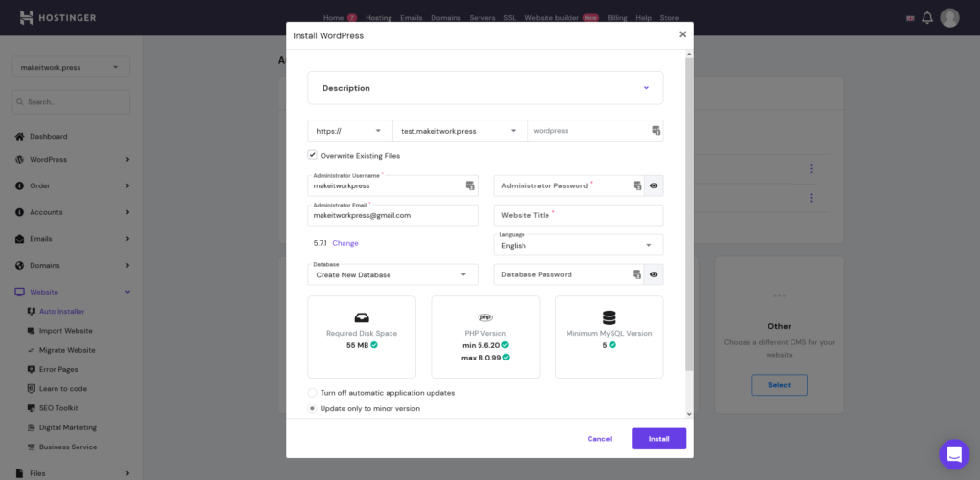The image size is (980, 480).
Task: Open the second three-dot options menu
Action: point(811,198)
